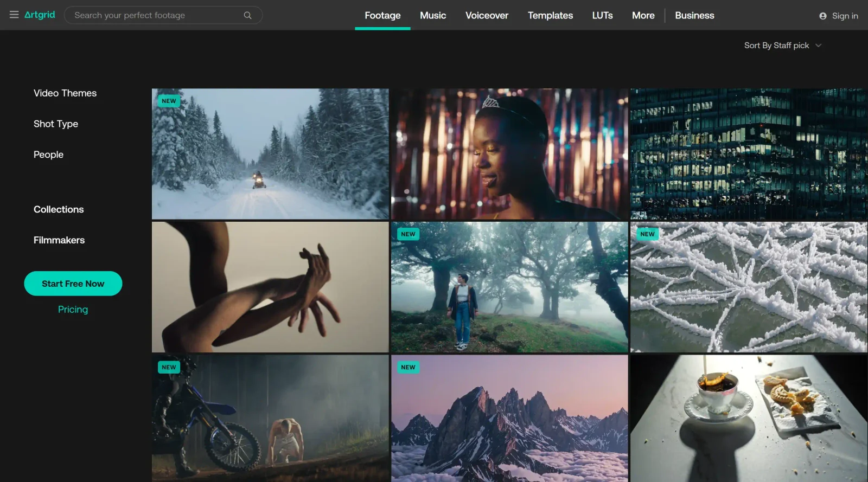This screenshot has height=482, width=868.
Task: Expand People filter
Action: [48, 155]
